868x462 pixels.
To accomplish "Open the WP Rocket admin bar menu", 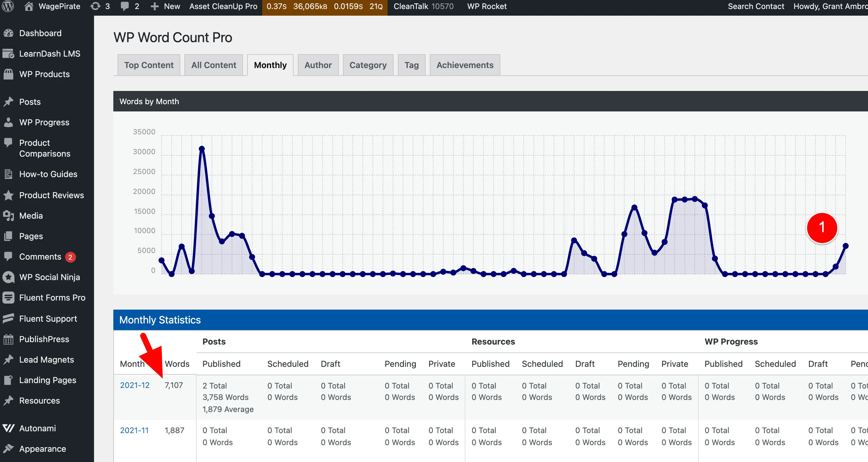I will click(x=486, y=6).
